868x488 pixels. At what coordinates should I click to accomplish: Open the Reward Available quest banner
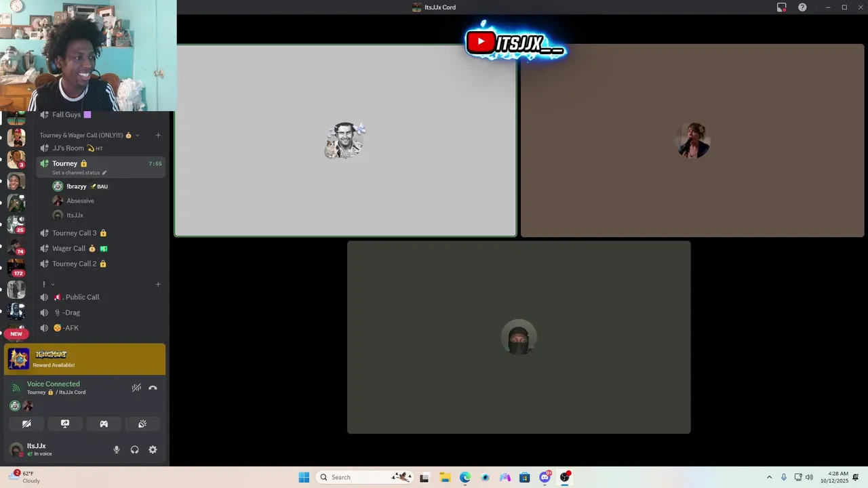(85, 359)
